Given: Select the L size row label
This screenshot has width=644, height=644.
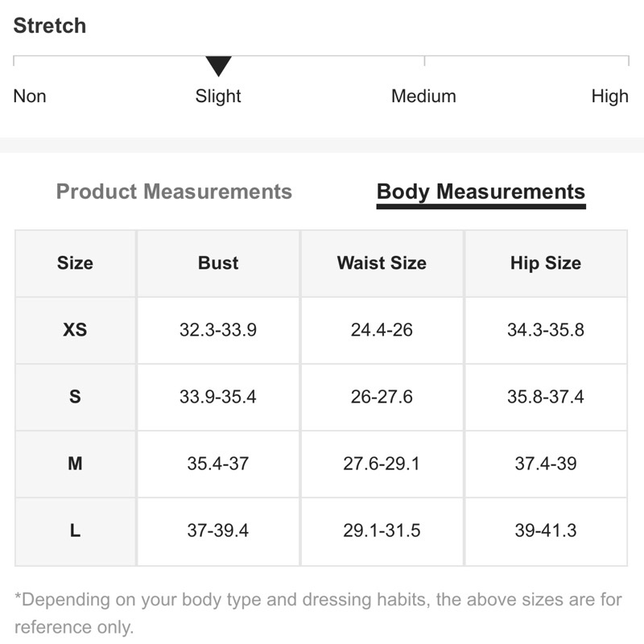Looking at the screenshot, I should coord(75,530).
